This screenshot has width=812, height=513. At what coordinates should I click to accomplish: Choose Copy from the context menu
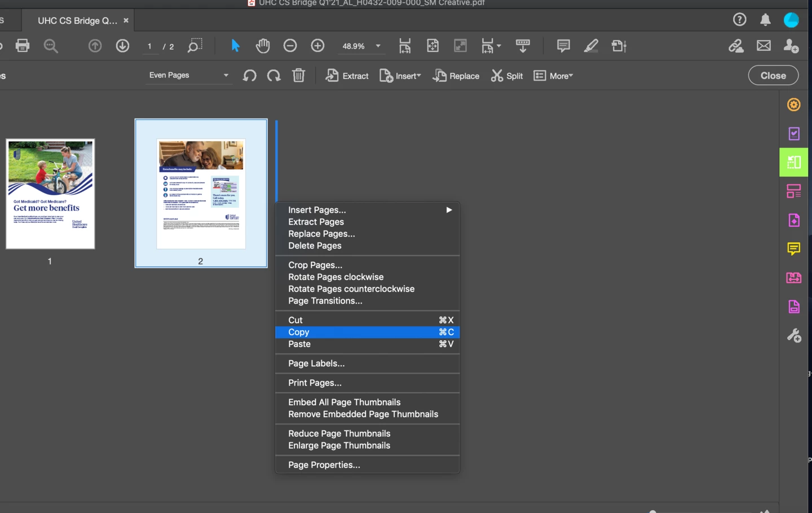click(367, 332)
